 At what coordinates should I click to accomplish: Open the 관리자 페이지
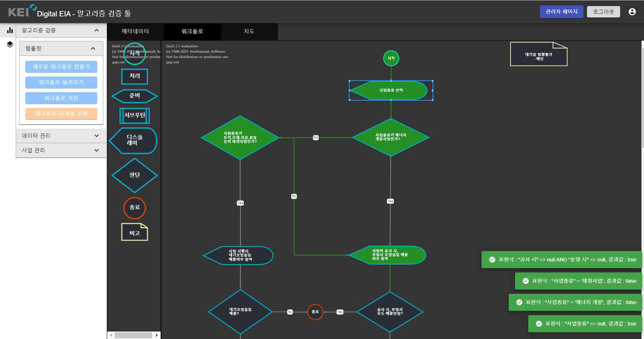point(562,12)
